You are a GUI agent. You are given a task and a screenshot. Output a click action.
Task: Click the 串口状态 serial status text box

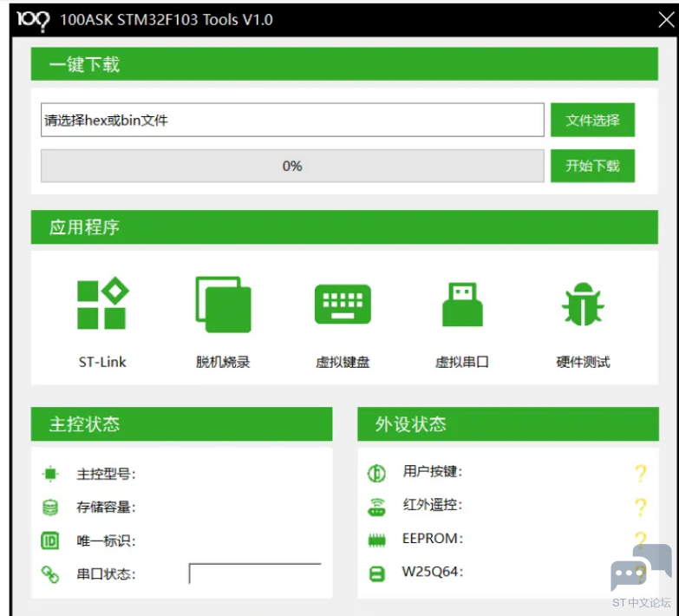click(x=255, y=573)
